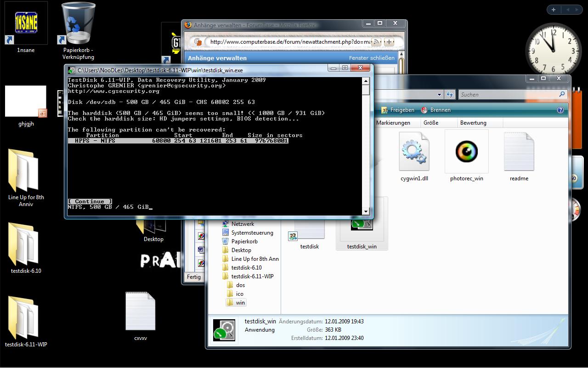Image resolution: width=588 pixels, height=368 pixels.
Task: Open the Explorer address bar dropdown arrow
Action: [x=439, y=95]
